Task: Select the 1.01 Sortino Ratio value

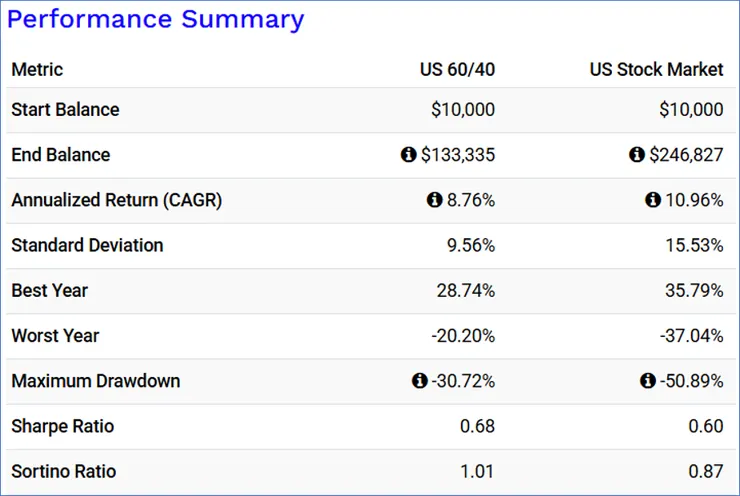Action: 476,471
